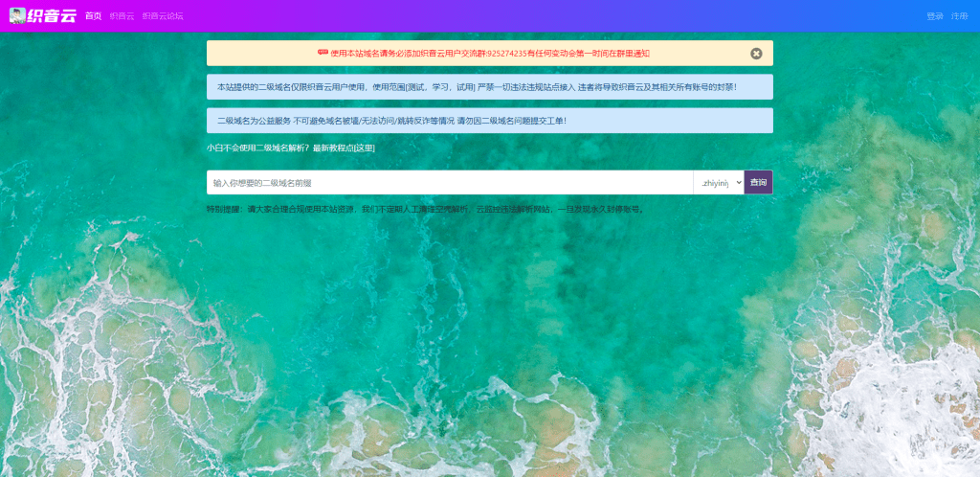Click the avatar image beside the logo text
The image size is (980, 477).
click(x=17, y=15)
